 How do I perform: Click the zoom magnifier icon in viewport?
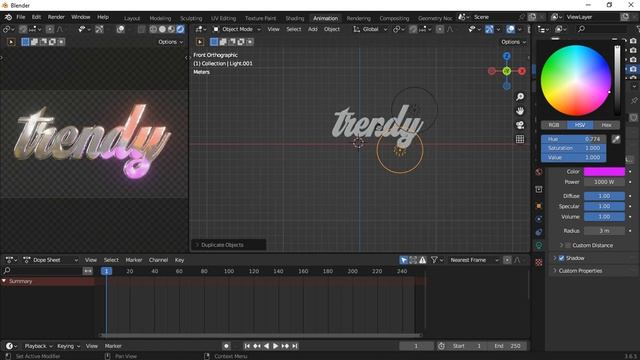[520, 97]
